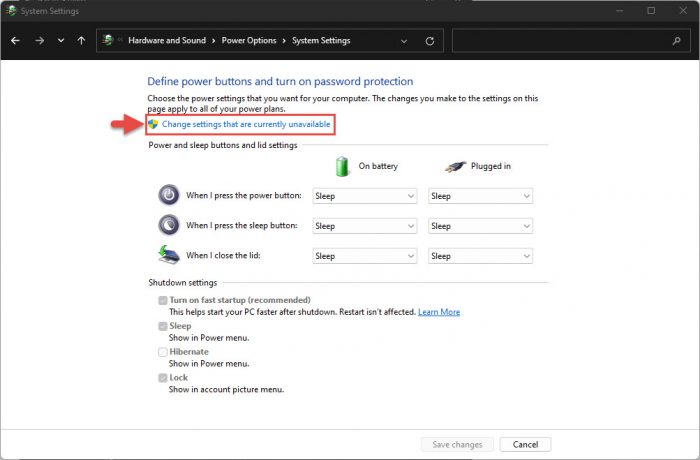Click the 'Shutdown settings' label
Image resolution: width=700 pixels, height=460 pixels.
pos(183,283)
